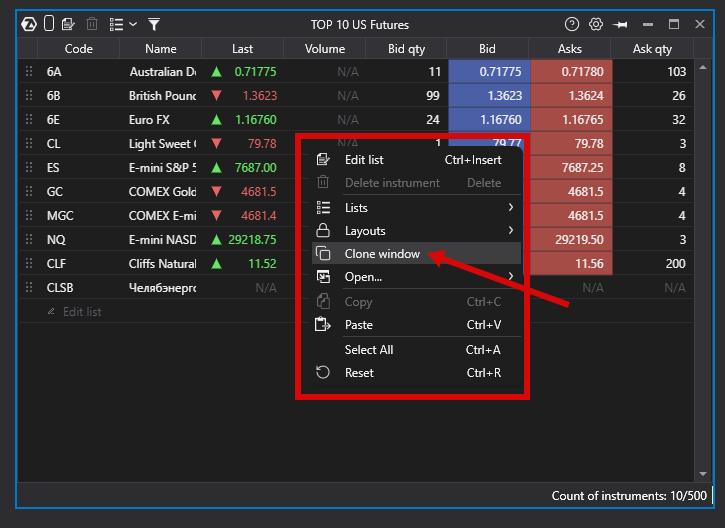725x528 pixels.
Task: Click the Reset circular arrow icon
Action: click(323, 372)
